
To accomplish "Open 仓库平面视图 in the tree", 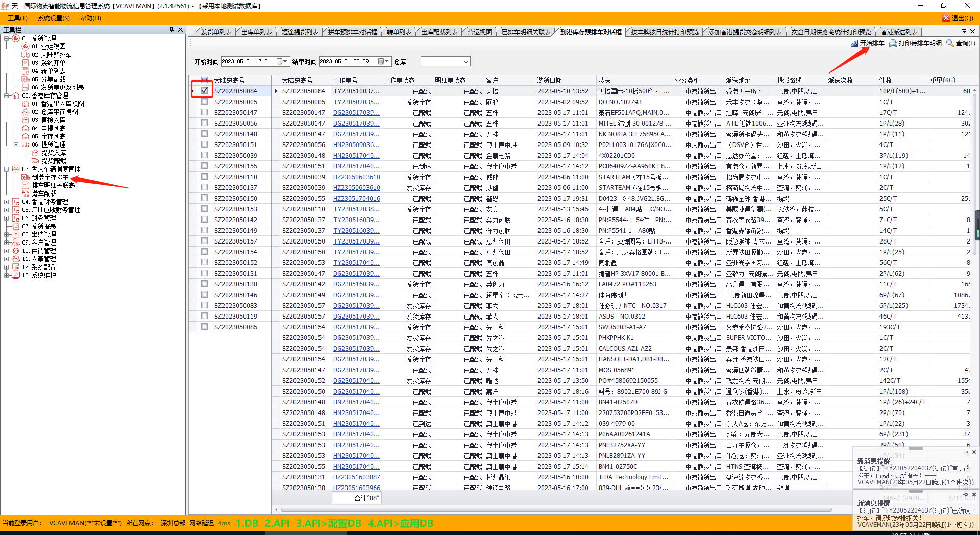I will [x=55, y=112].
